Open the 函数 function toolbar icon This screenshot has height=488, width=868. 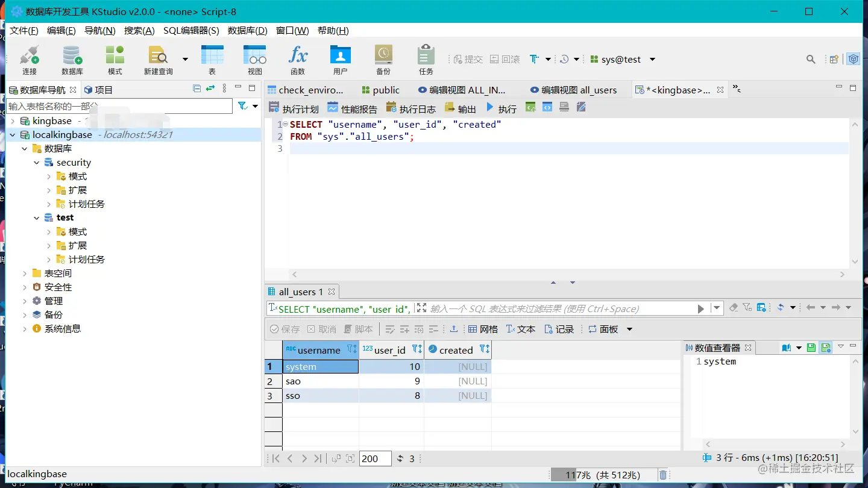click(x=298, y=60)
